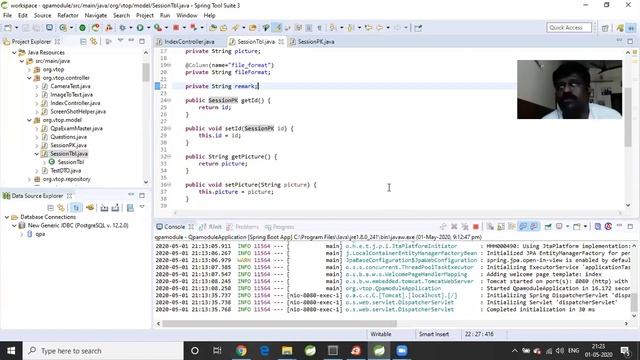640x360 pixels.
Task: Click the Project Explorer vertical scrollbar
Action: pyautogui.click(x=146, y=73)
